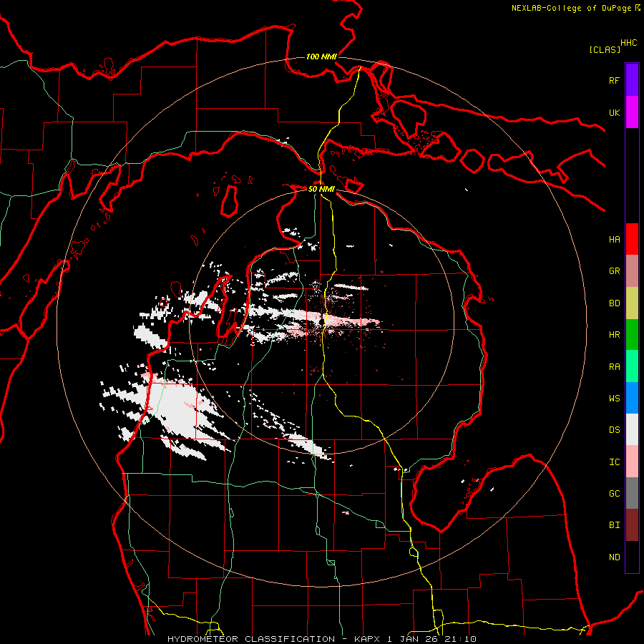
Task: Click the BI brown legend swatch
Action: point(632,525)
